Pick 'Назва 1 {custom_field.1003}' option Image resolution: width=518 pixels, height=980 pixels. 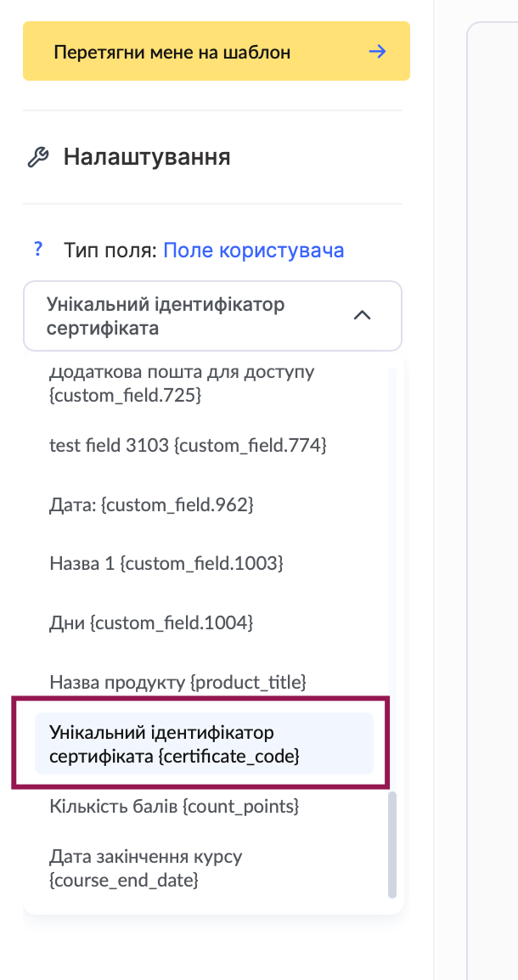pyautogui.click(x=166, y=563)
